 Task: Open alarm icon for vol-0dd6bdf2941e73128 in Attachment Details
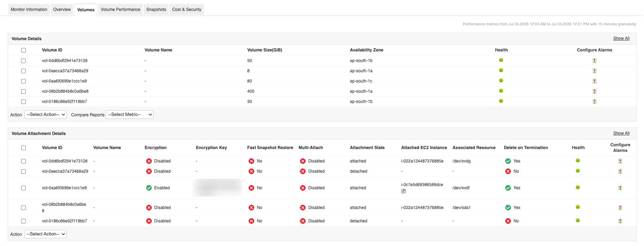coord(620,161)
